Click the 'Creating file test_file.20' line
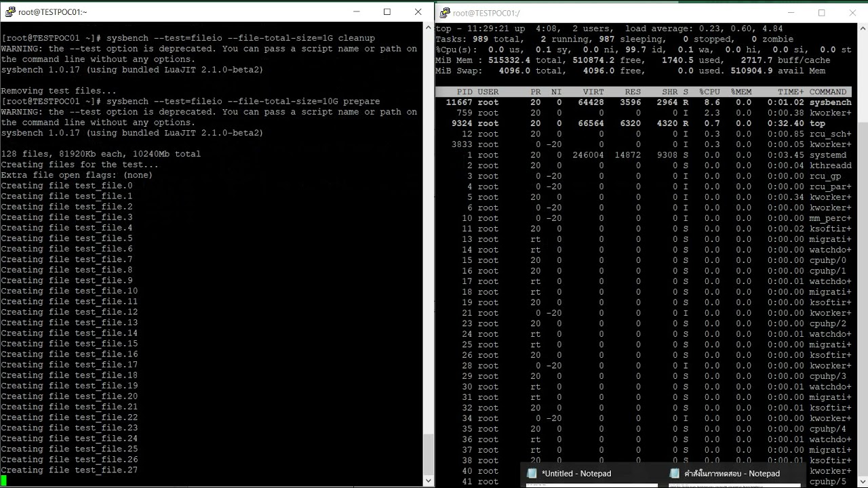 tap(69, 396)
